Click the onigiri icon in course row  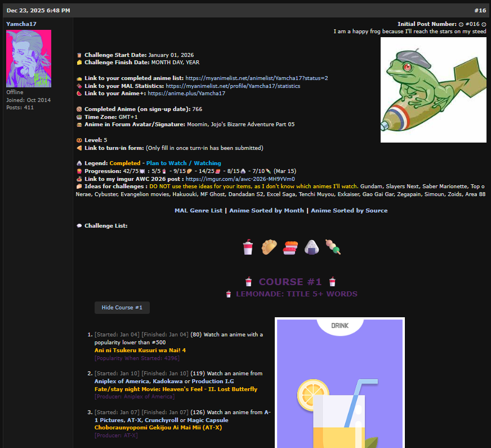click(x=311, y=247)
